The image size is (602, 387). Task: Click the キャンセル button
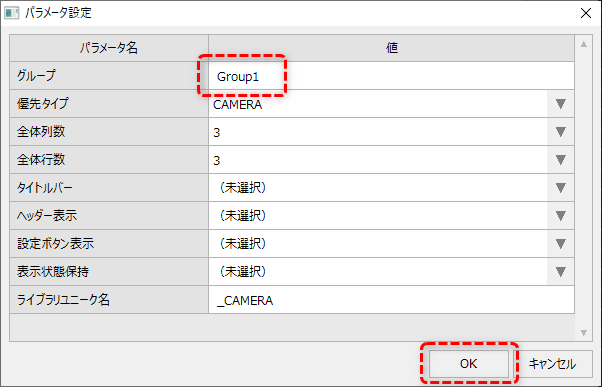tap(552, 364)
